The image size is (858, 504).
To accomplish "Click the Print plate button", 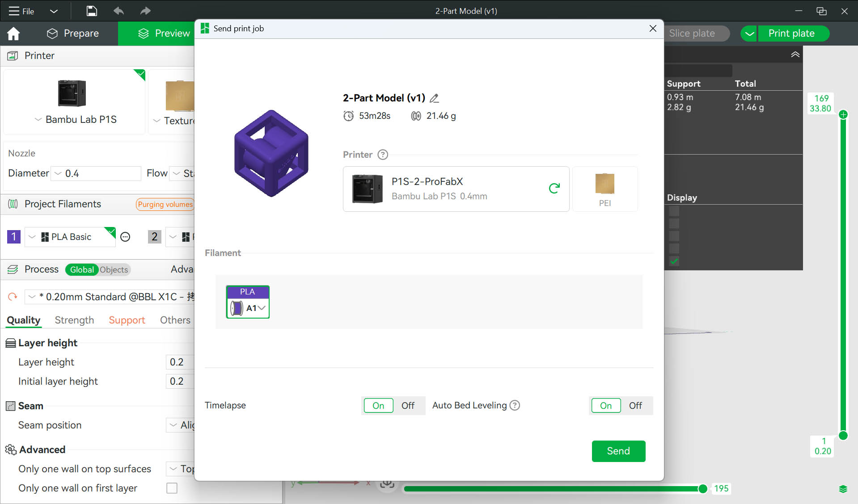I will (x=794, y=34).
